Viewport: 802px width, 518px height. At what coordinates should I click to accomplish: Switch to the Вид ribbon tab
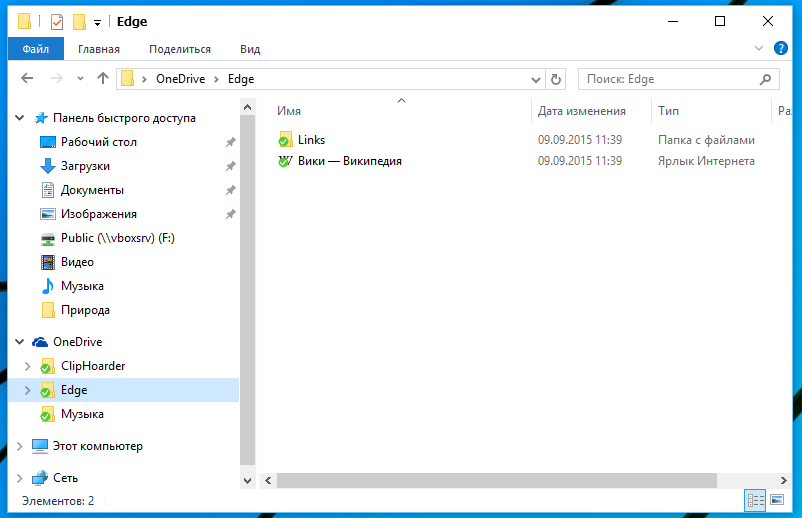tap(250, 49)
